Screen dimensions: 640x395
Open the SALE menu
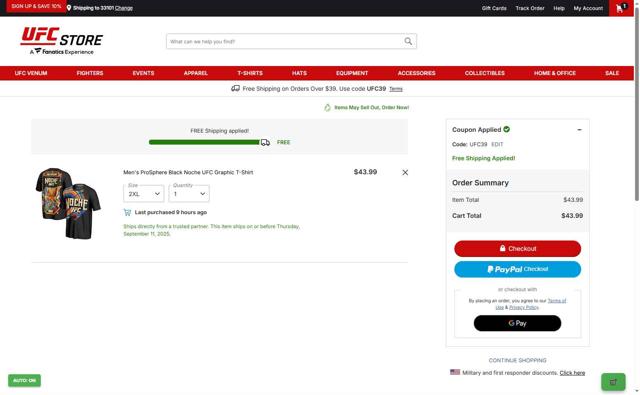point(612,73)
